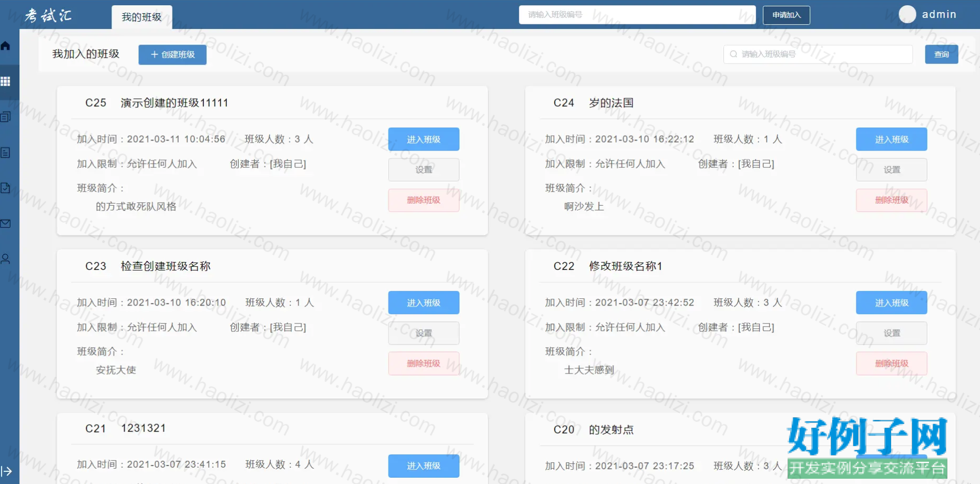The width and height of the screenshot is (980, 484).
Task: Delete class C23 with 删除班级
Action: coord(424,364)
